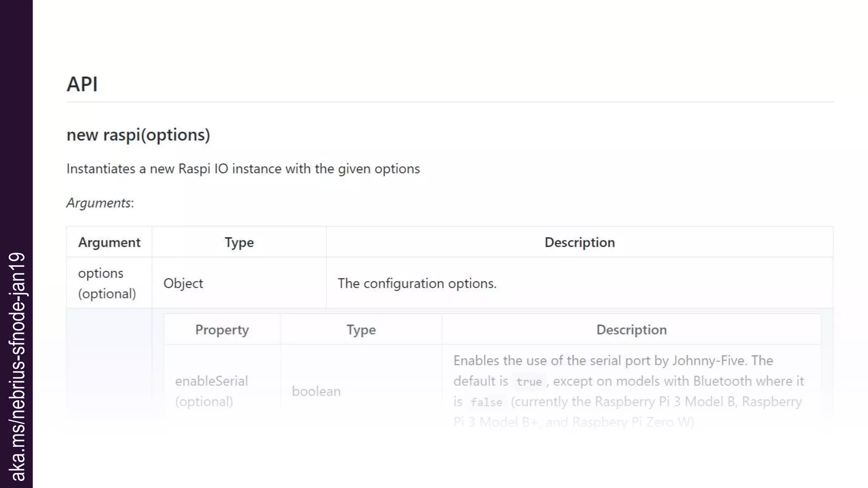The width and height of the screenshot is (868, 488).
Task: Select the "new raspi(options)" heading
Action: (x=138, y=135)
